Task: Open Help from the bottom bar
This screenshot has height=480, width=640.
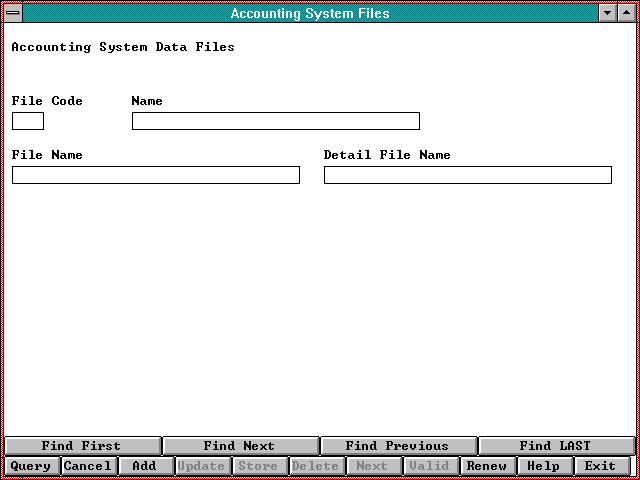Action: click(x=544, y=466)
